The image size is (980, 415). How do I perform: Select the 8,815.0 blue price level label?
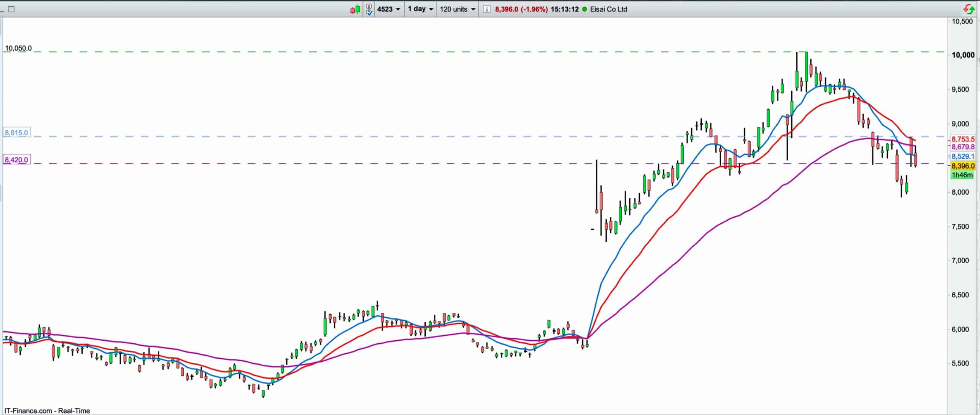tap(16, 133)
